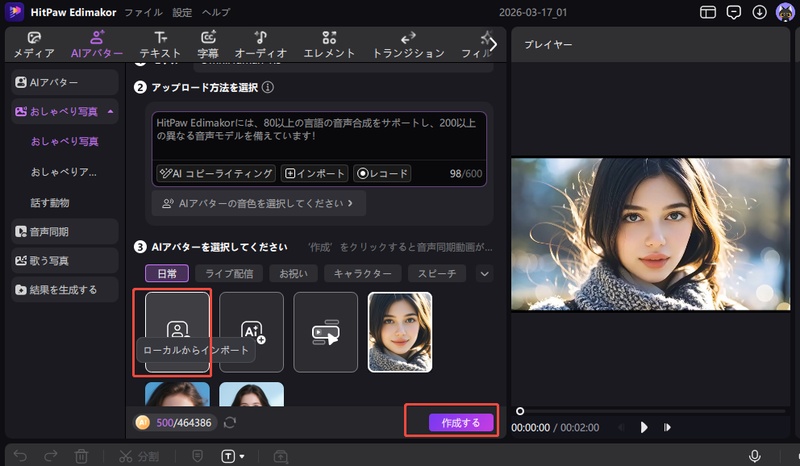Redo the last action

51,456
